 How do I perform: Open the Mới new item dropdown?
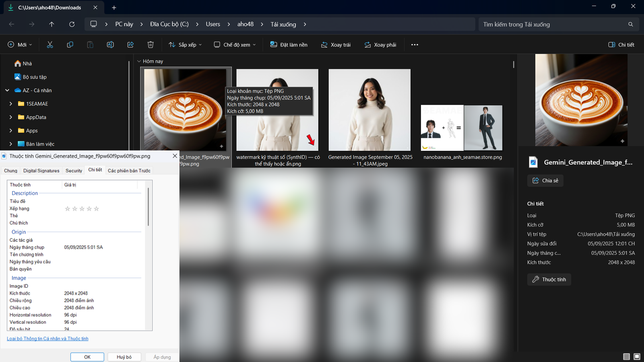coord(20,45)
